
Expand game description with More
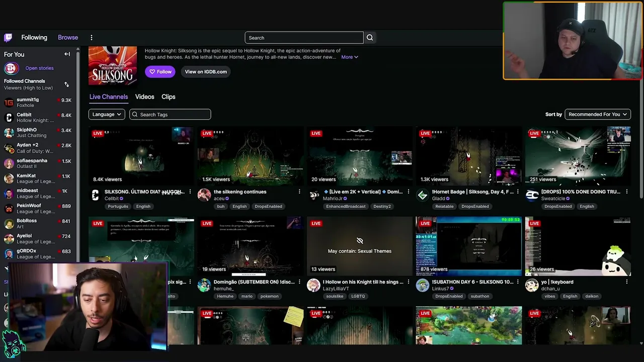click(x=350, y=57)
